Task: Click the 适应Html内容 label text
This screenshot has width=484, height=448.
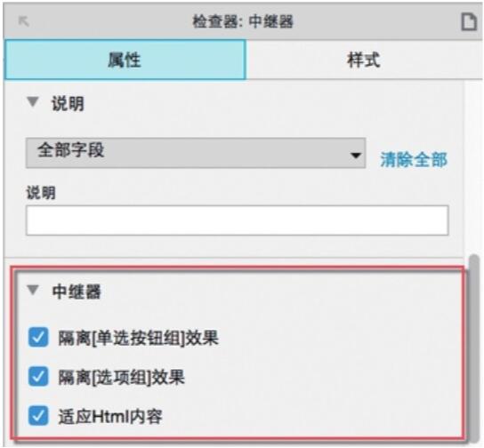Action: [x=110, y=417]
